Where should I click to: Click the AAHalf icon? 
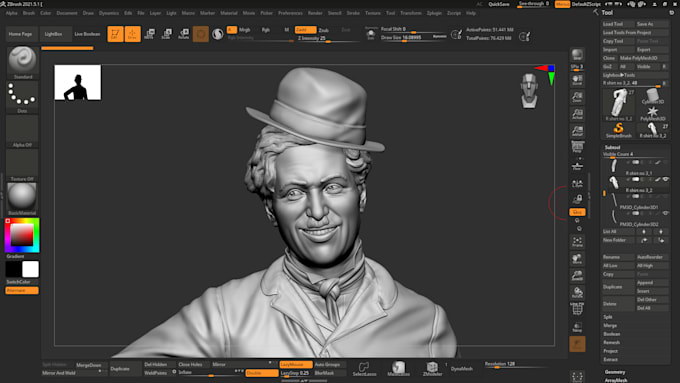(x=577, y=131)
